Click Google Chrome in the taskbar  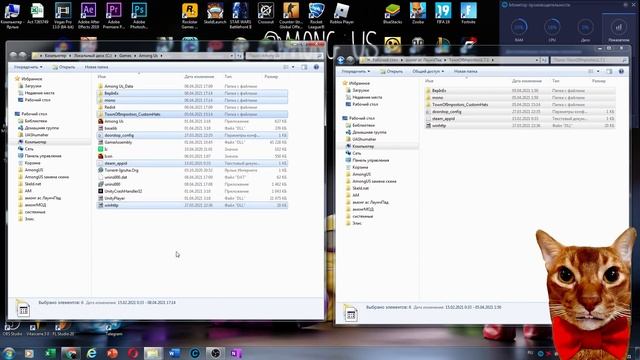71,353
